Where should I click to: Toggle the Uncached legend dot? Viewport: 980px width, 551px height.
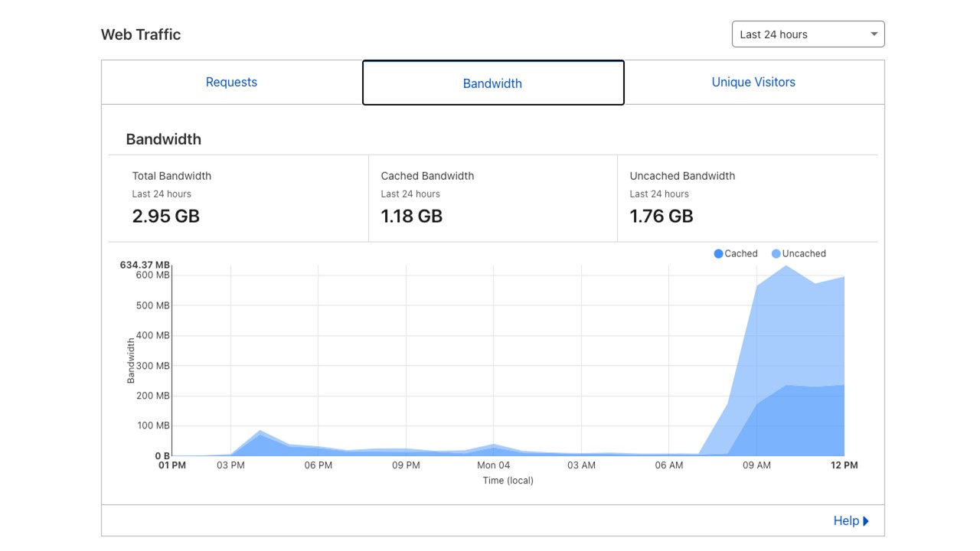(776, 254)
